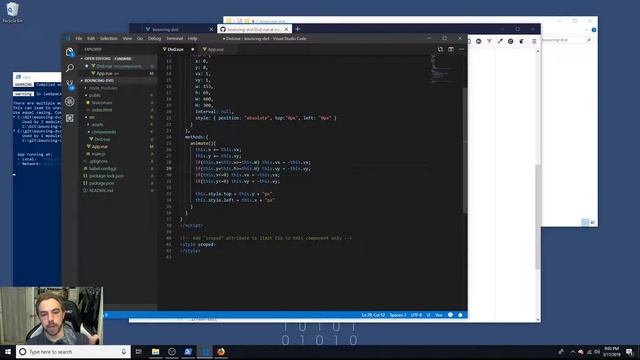This screenshot has height=360, width=640.
Task: Change indentation via Spaces: 2 in status bar
Action: [x=398, y=315]
